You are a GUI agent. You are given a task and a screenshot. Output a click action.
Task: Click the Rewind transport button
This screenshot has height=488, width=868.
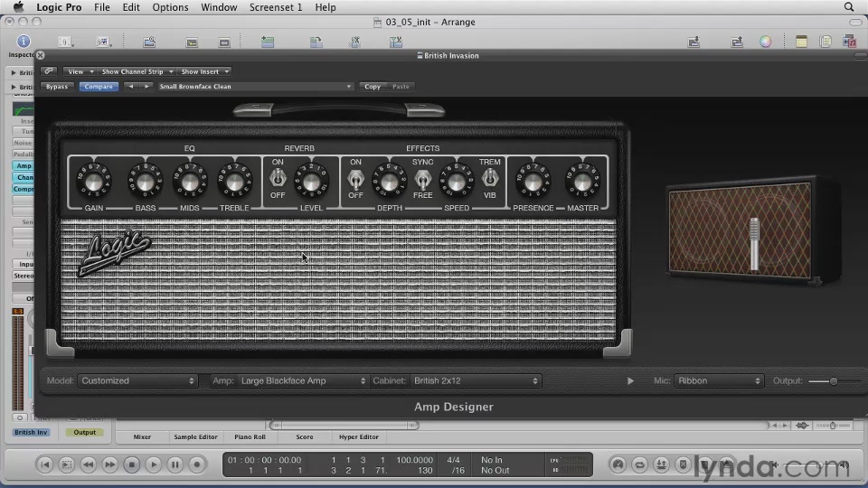tap(88, 465)
